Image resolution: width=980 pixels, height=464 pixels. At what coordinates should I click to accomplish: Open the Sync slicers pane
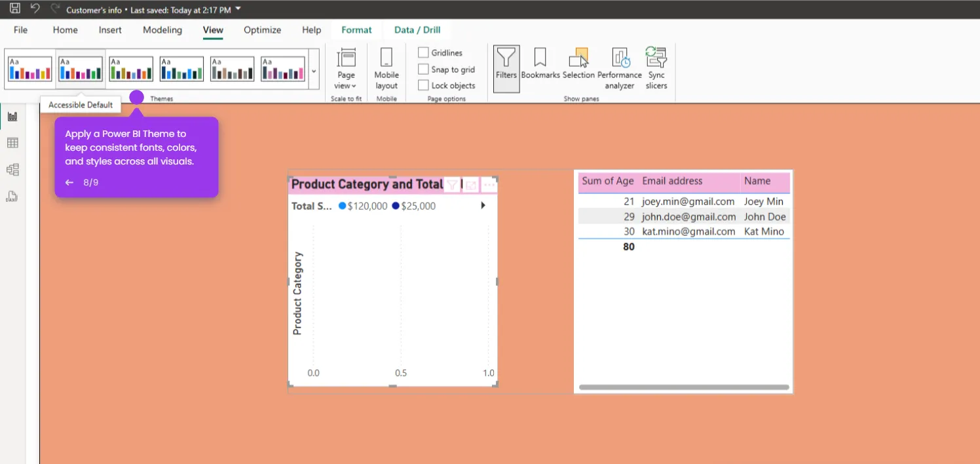[656, 69]
